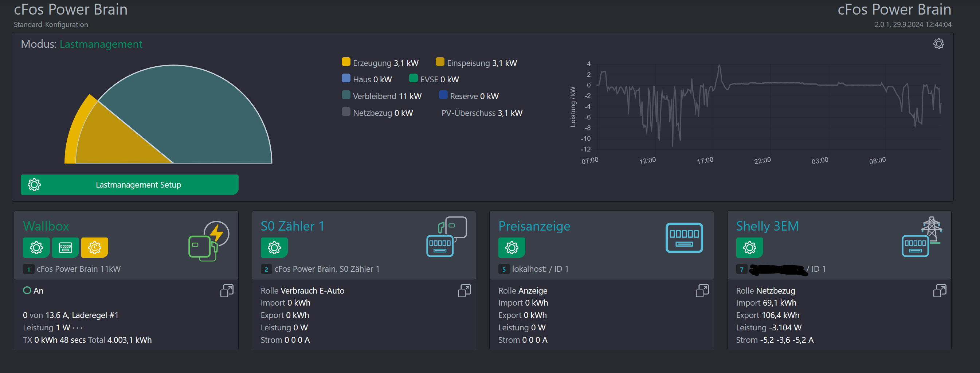980x373 pixels.
Task: Click the Reserve dark blue legend swatch
Action: [x=443, y=95]
